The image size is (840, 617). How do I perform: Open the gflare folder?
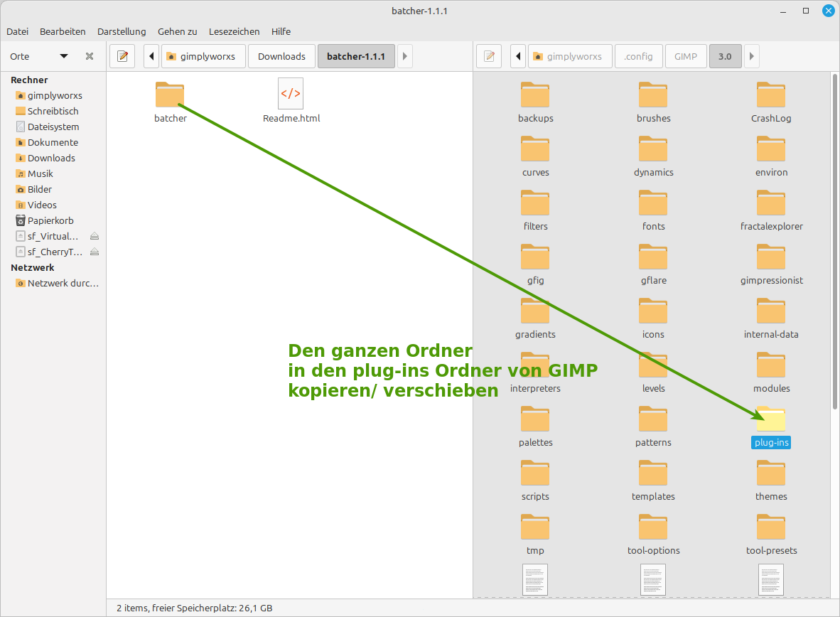pos(653,257)
